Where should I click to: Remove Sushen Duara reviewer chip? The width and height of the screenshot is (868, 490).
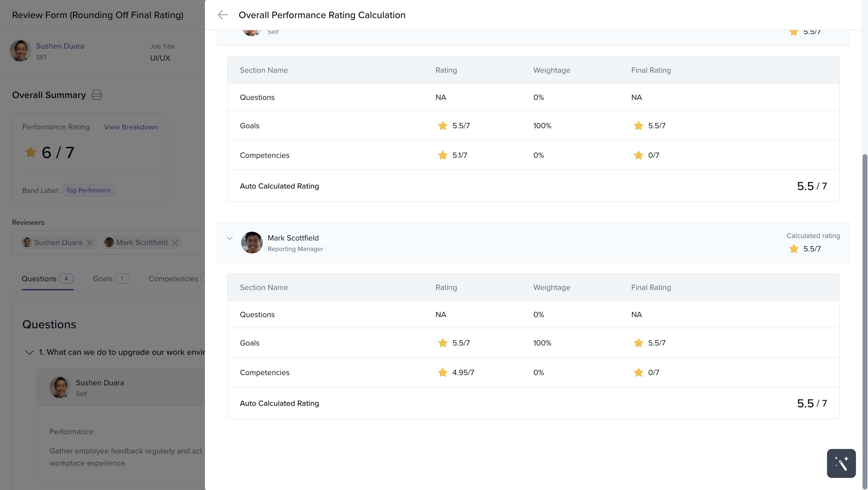(x=90, y=243)
